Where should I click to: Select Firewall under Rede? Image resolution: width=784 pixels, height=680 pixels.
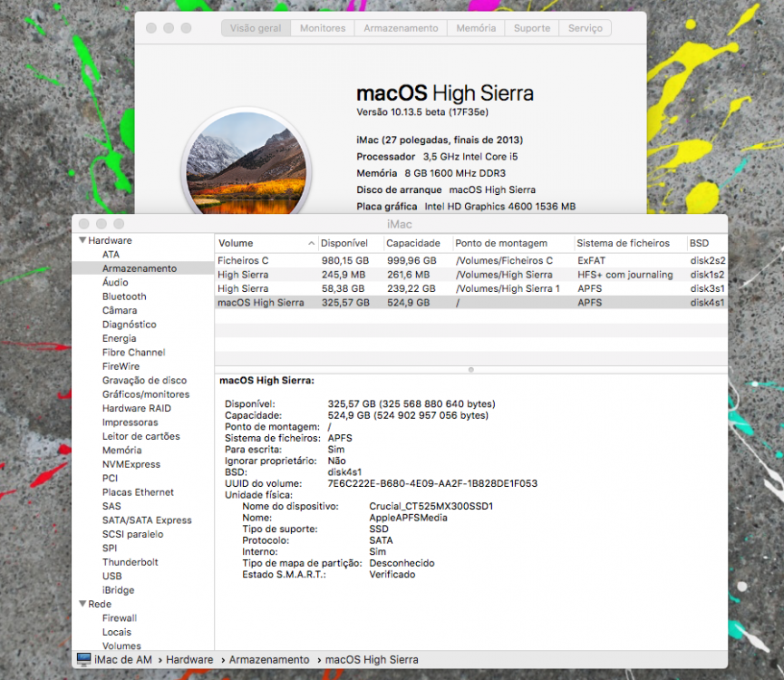[x=120, y=618]
